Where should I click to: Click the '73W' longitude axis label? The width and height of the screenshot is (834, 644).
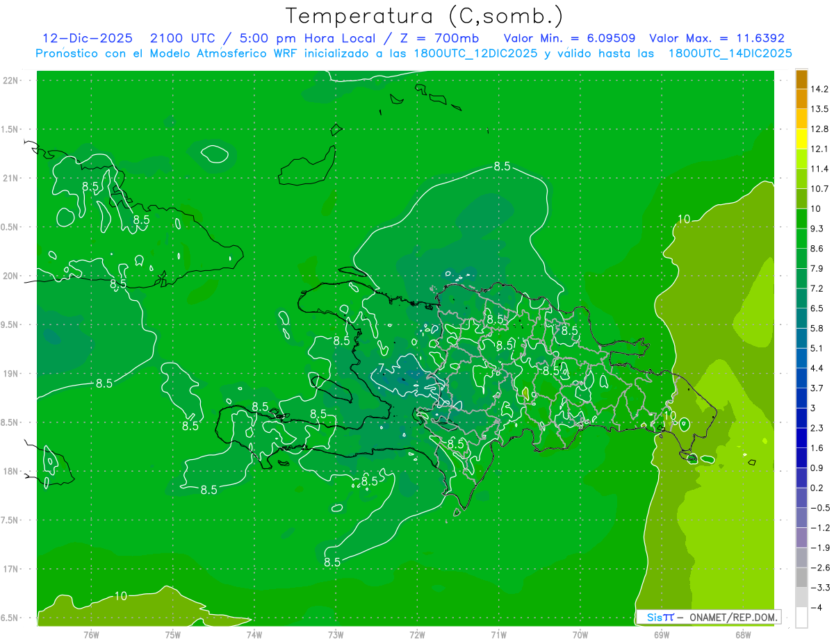[x=336, y=634]
